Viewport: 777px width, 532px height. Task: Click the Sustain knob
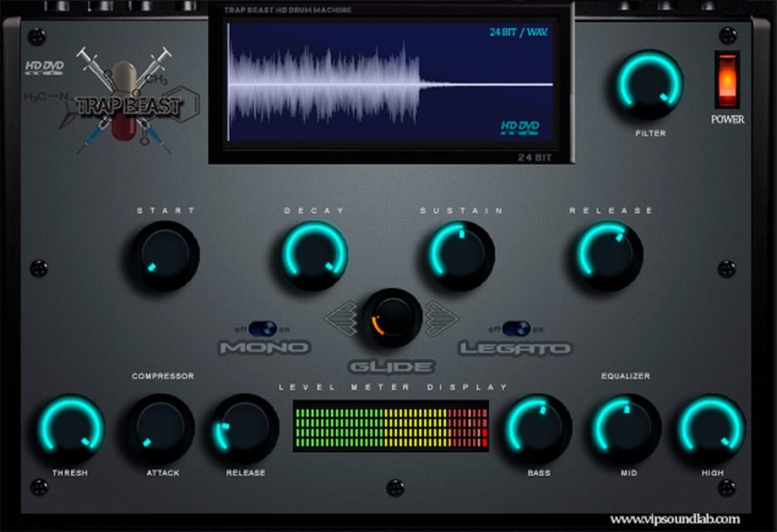pyautogui.click(x=461, y=256)
